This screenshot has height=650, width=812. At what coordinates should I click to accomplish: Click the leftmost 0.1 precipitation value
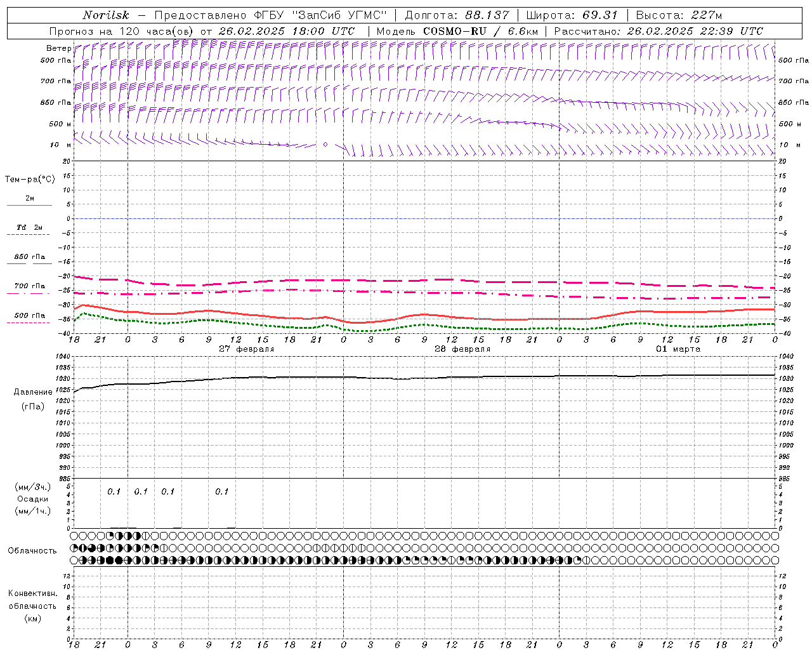point(114,491)
